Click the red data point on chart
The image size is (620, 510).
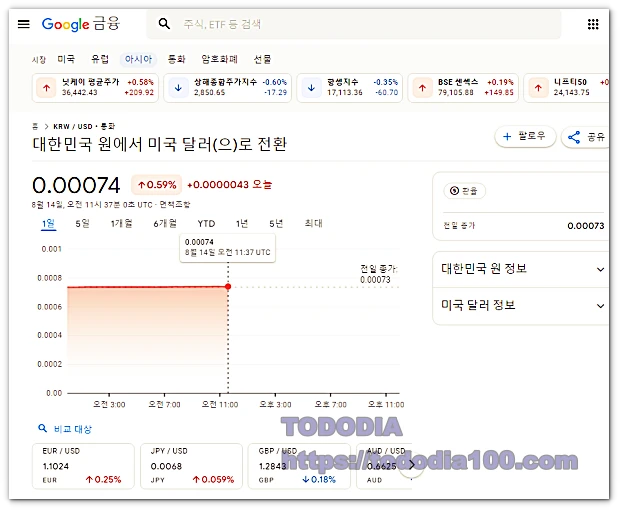[x=228, y=287]
